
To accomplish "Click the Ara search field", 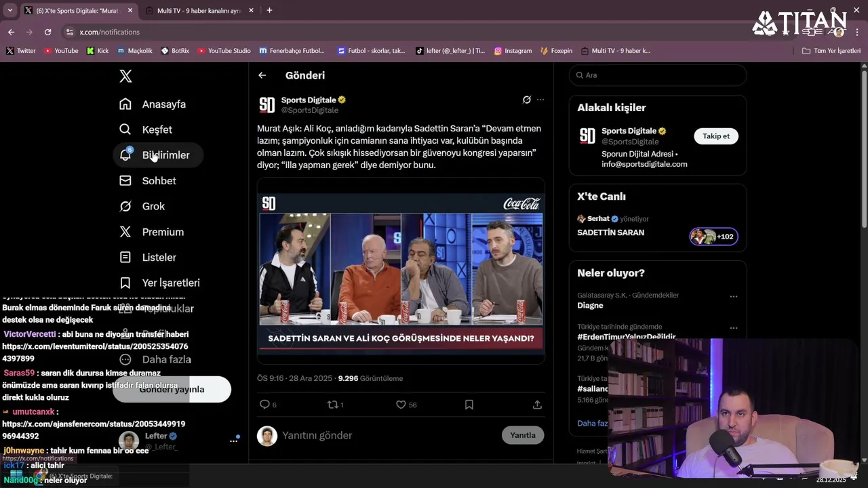I will 658,75.
